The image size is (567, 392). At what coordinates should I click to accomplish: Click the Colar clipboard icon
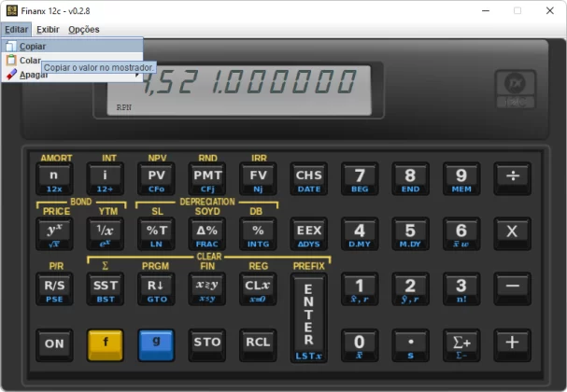pos(11,60)
